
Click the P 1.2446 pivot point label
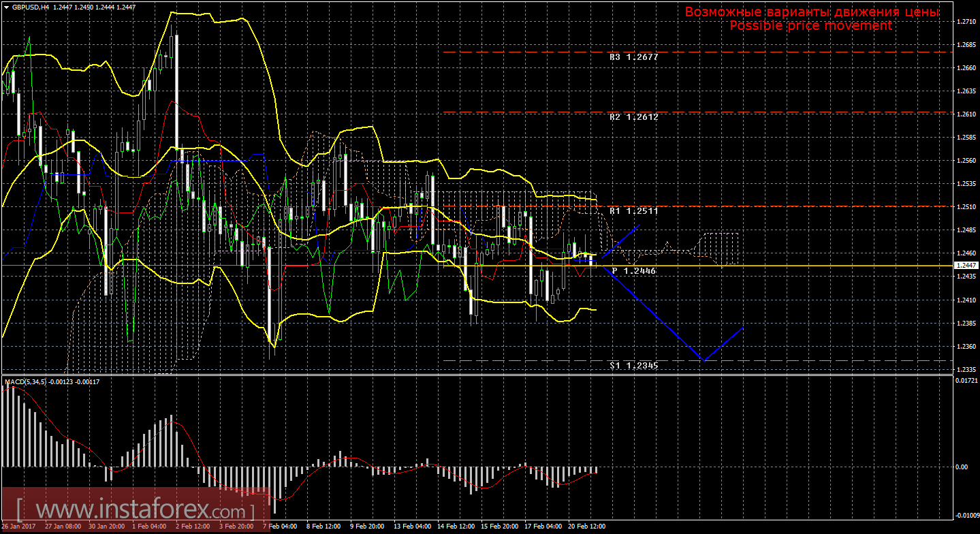coord(633,271)
